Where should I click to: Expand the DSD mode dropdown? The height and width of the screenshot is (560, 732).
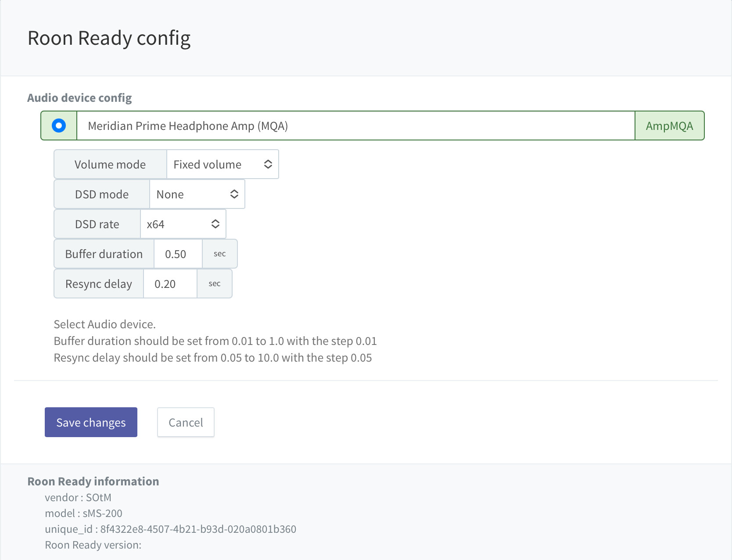coord(197,194)
